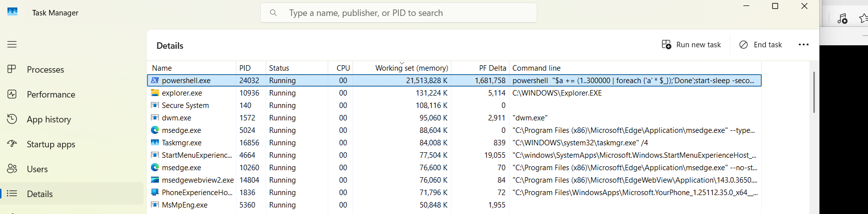Open the App history icon

pos(12,119)
